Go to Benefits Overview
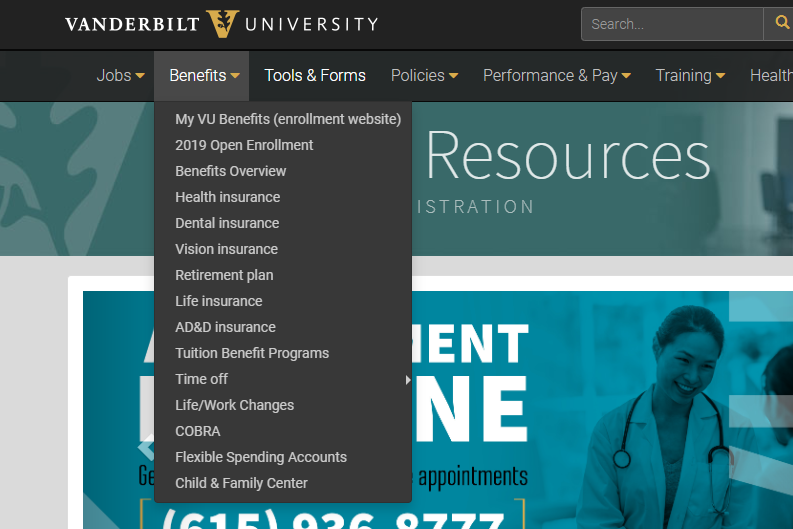This screenshot has height=529, width=793. pos(231,171)
